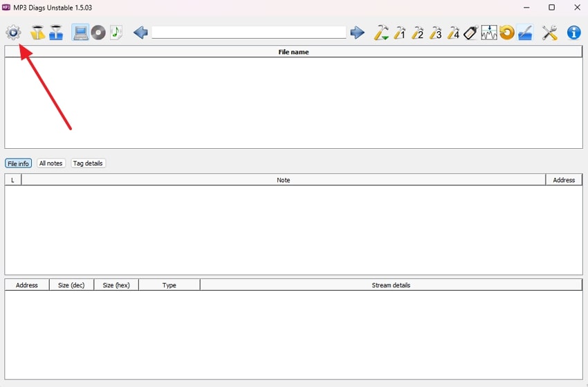Screen dimensions: 588x387
Task: Open the normalize waveform icon
Action: tap(489, 33)
